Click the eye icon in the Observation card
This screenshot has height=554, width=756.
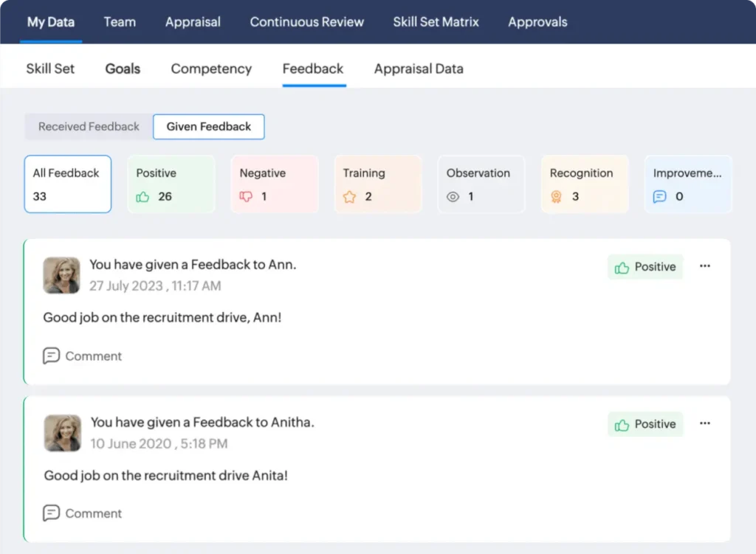(x=453, y=197)
